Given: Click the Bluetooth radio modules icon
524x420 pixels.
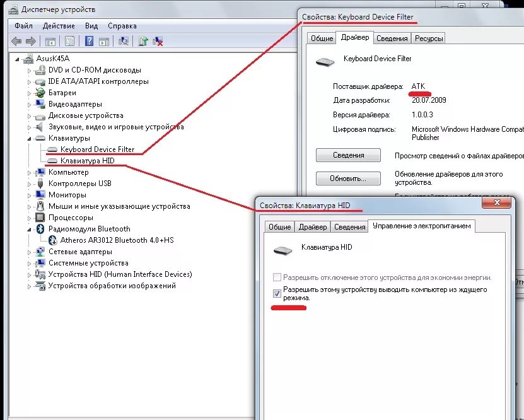Looking at the screenshot, I should pos(40,229).
